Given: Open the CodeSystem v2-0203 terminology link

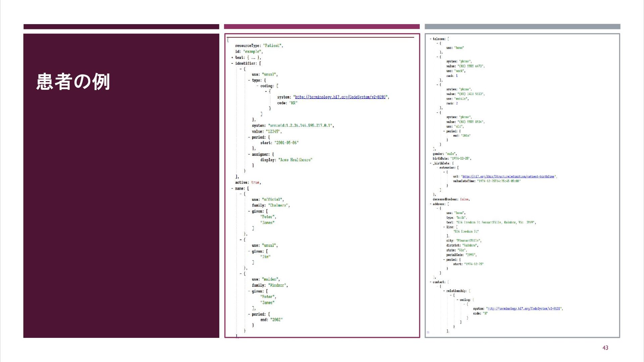Looking at the screenshot, I should point(340,97).
